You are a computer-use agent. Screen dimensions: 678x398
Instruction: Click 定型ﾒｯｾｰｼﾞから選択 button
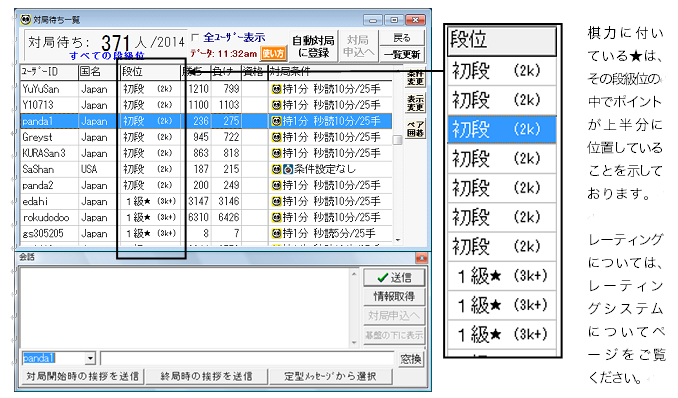330,376
